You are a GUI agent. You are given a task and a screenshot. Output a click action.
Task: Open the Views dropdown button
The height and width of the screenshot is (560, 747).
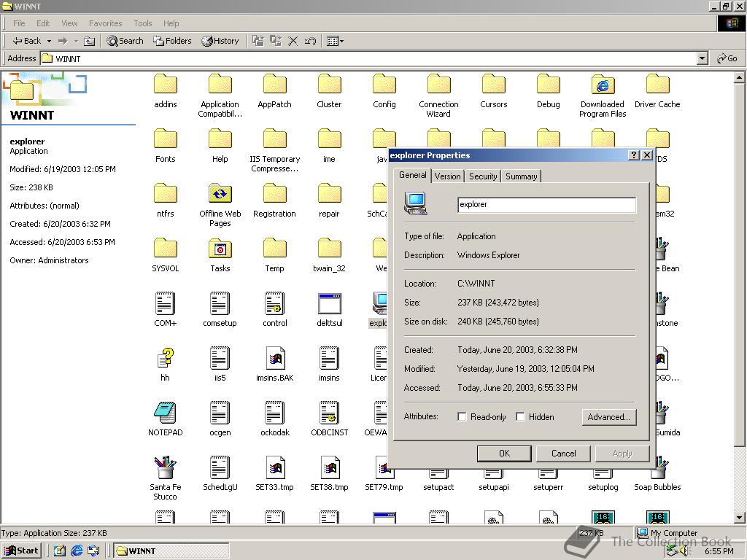click(335, 41)
